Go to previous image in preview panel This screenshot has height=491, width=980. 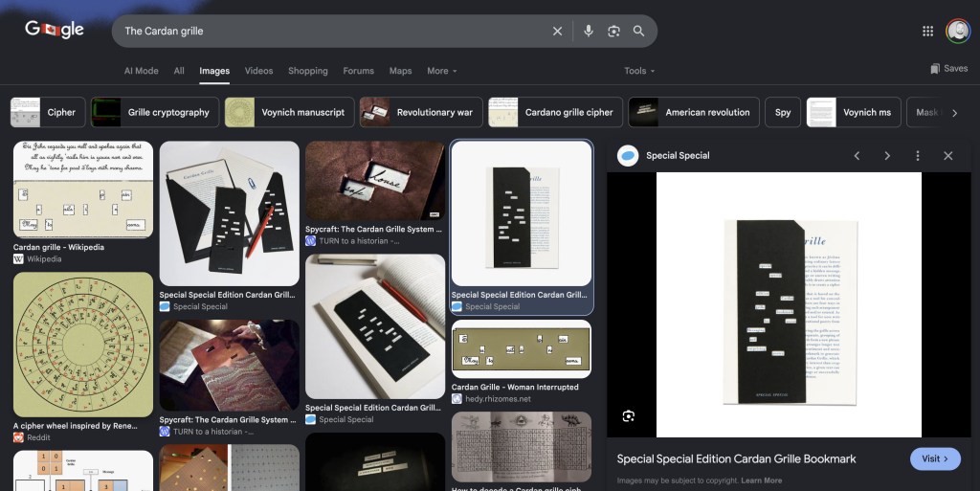pos(857,156)
